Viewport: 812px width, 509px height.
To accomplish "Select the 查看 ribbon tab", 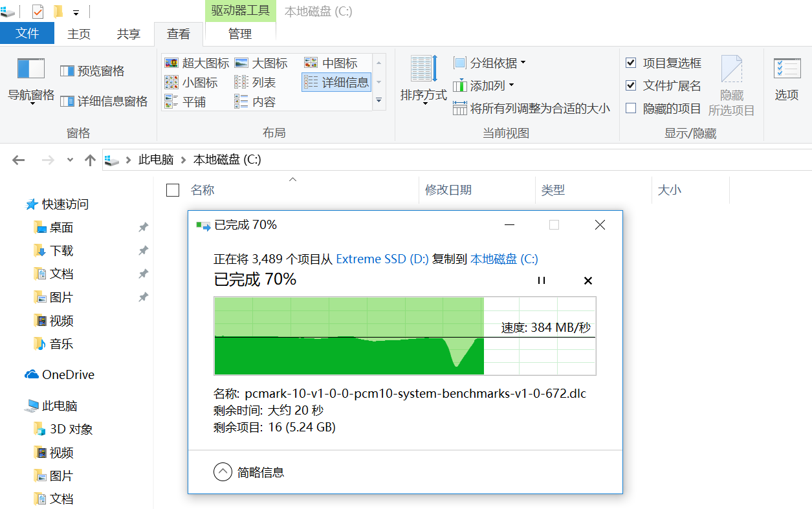I will pos(179,34).
